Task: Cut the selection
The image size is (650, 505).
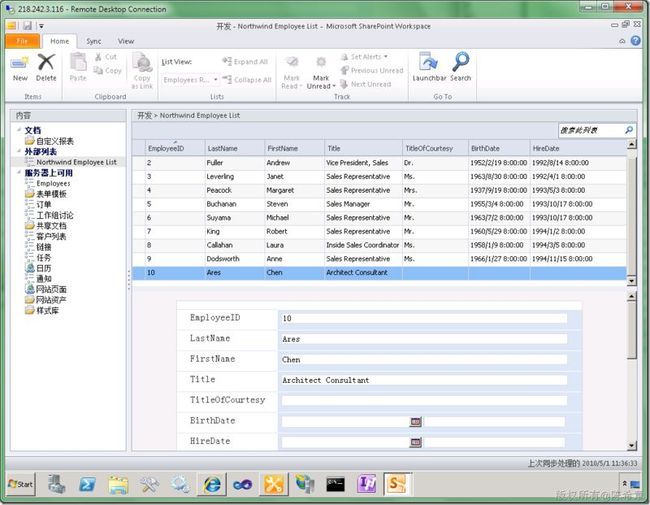Action: tap(106, 57)
